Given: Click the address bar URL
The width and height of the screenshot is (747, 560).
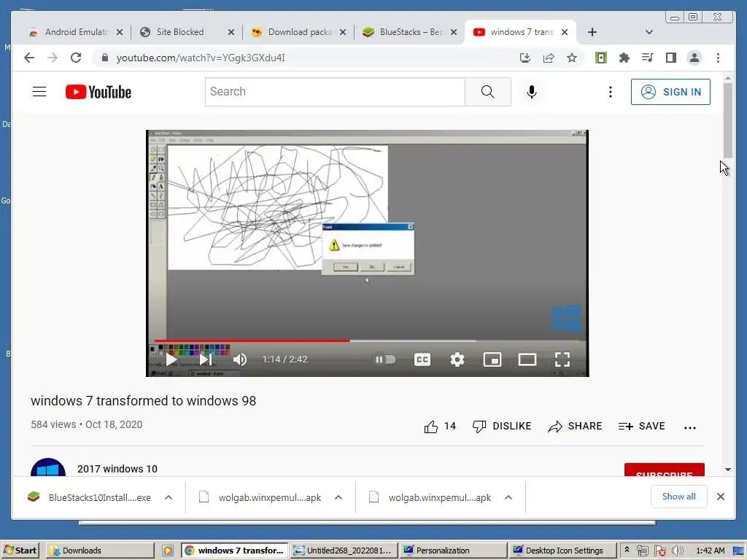Looking at the screenshot, I should (201, 58).
